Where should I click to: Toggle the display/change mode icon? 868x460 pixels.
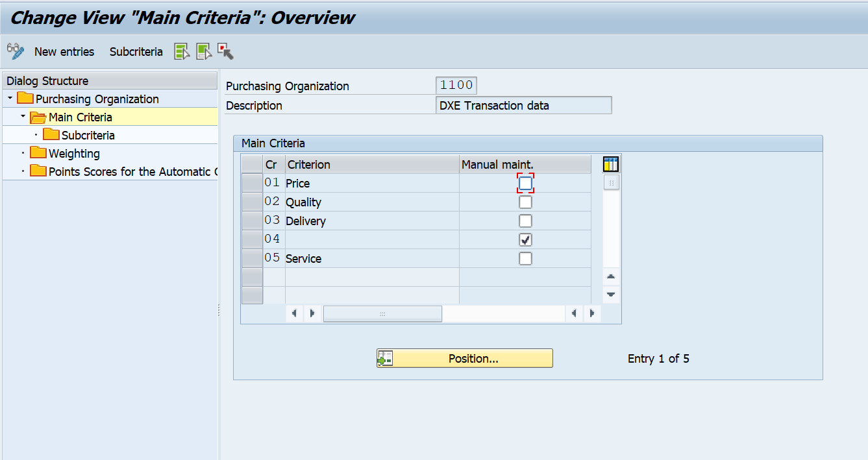click(x=16, y=51)
